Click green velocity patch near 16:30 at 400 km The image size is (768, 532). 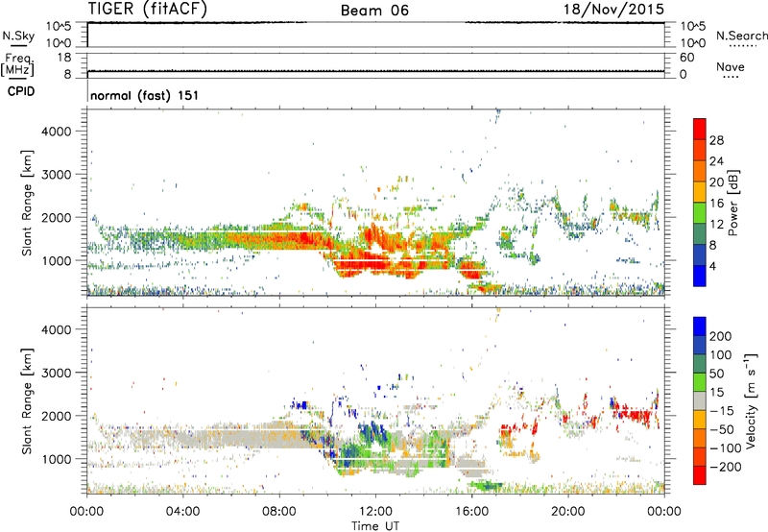coord(486,486)
